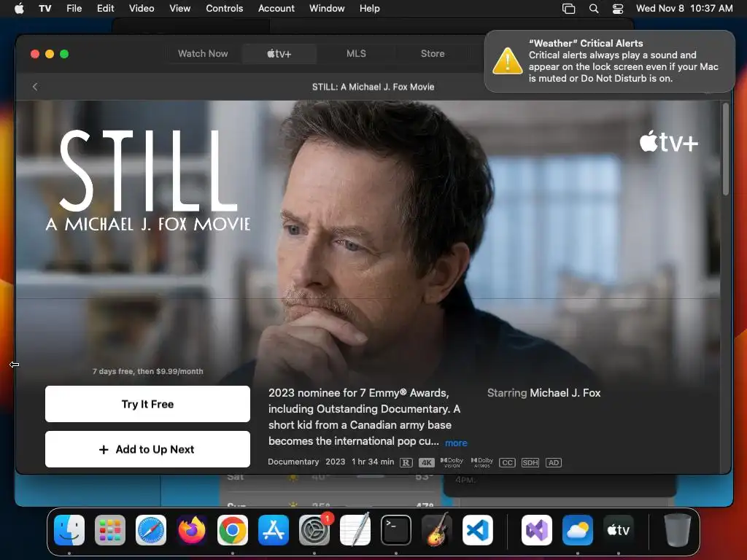
Task: Launch Safari from the dock
Action: pyautogui.click(x=151, y=530)
